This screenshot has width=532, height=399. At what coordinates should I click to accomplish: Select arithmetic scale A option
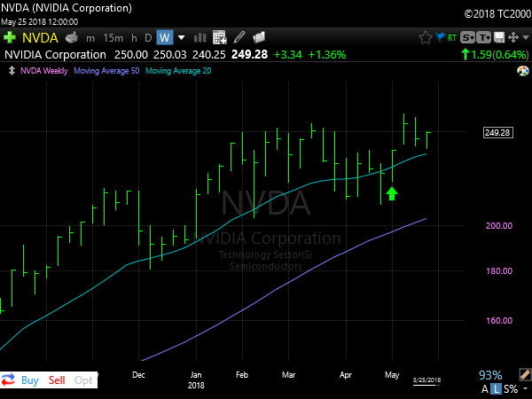(x=484, y=389)
